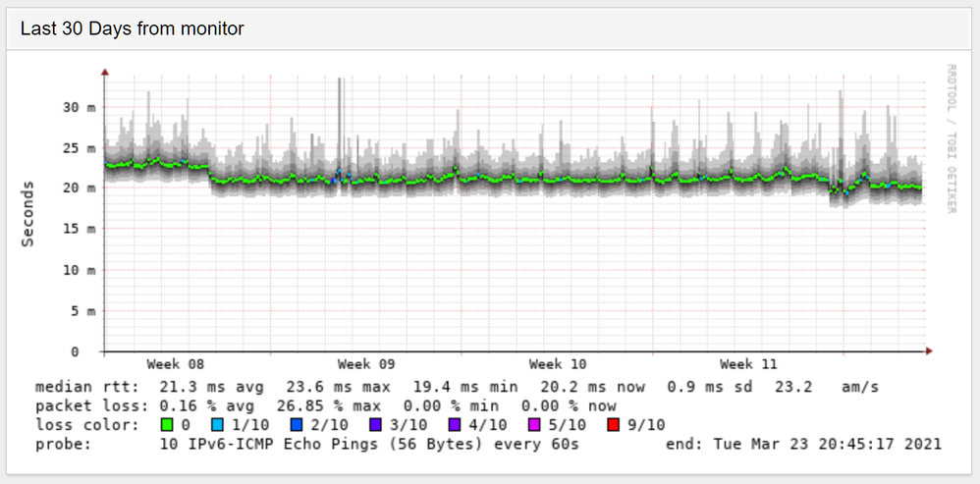Click the 5 m y-axis label
980x484 pixels.
[83, 311]
